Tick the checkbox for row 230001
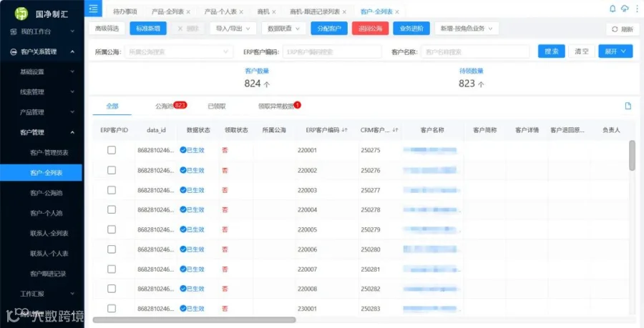 coord(112,308)
